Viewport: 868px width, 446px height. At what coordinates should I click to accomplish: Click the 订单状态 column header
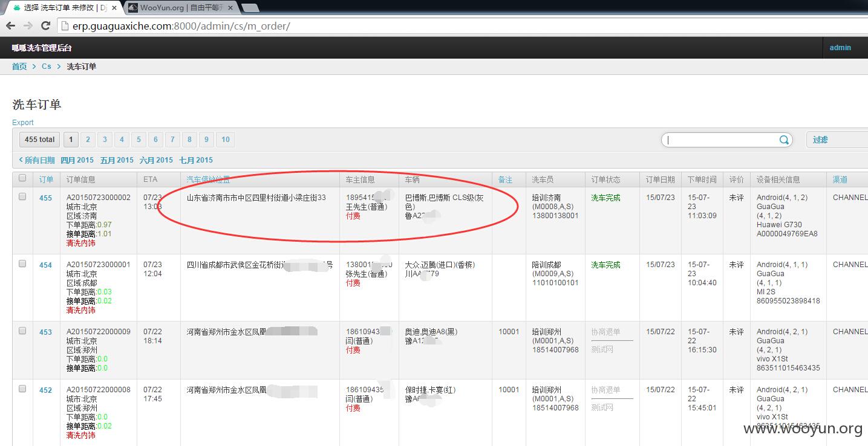tap(605, 179)
